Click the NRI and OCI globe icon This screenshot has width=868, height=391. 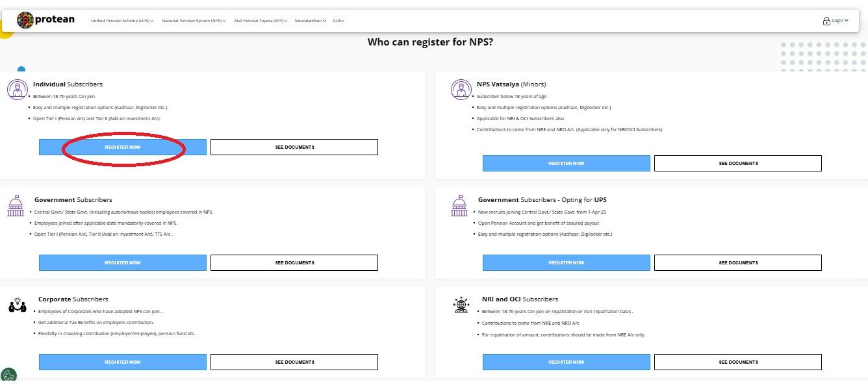click(x=461, y=305)
